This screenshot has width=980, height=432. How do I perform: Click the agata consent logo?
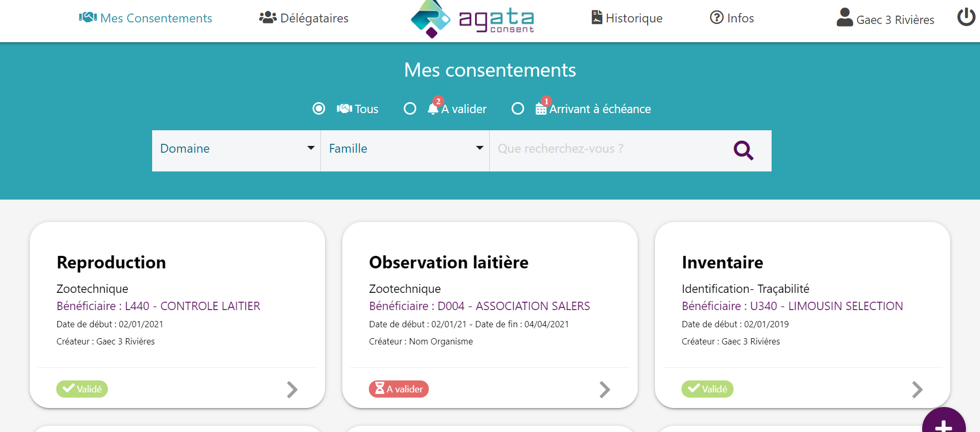[x=472, y=19]
